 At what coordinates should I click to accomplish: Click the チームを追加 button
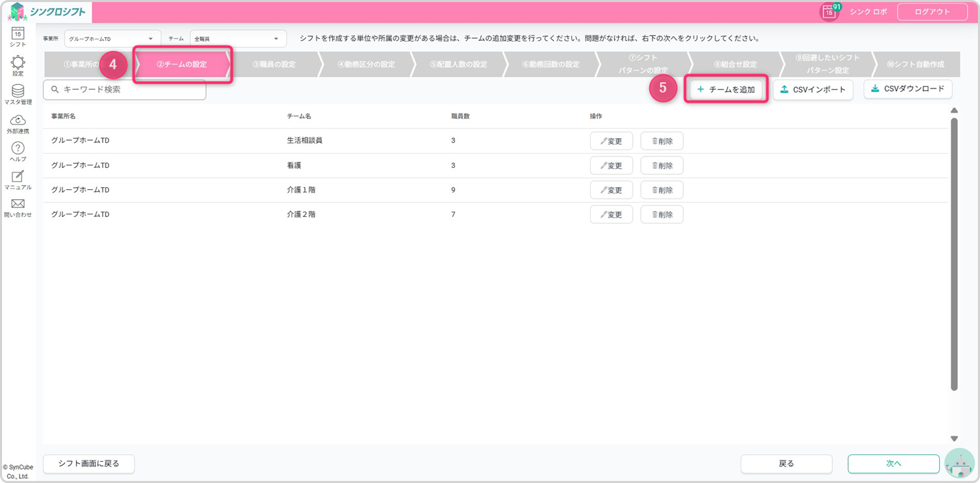pos(726,90)
